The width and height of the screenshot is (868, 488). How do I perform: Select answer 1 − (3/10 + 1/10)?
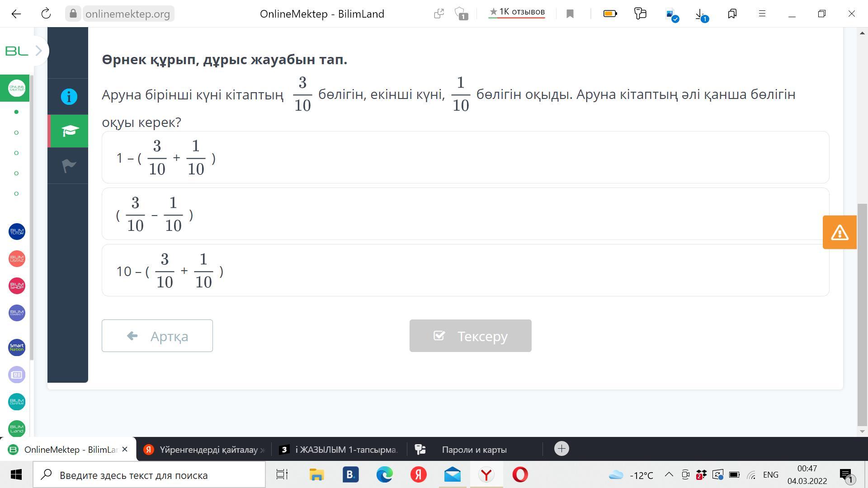(465, 157)
